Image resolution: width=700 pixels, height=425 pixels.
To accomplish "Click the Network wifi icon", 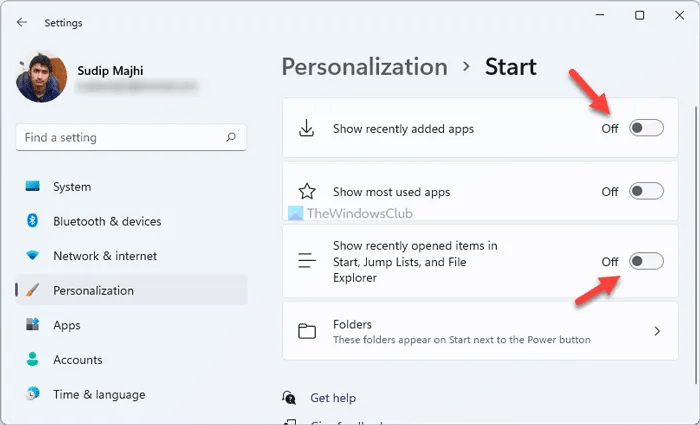I will (33, 255).
